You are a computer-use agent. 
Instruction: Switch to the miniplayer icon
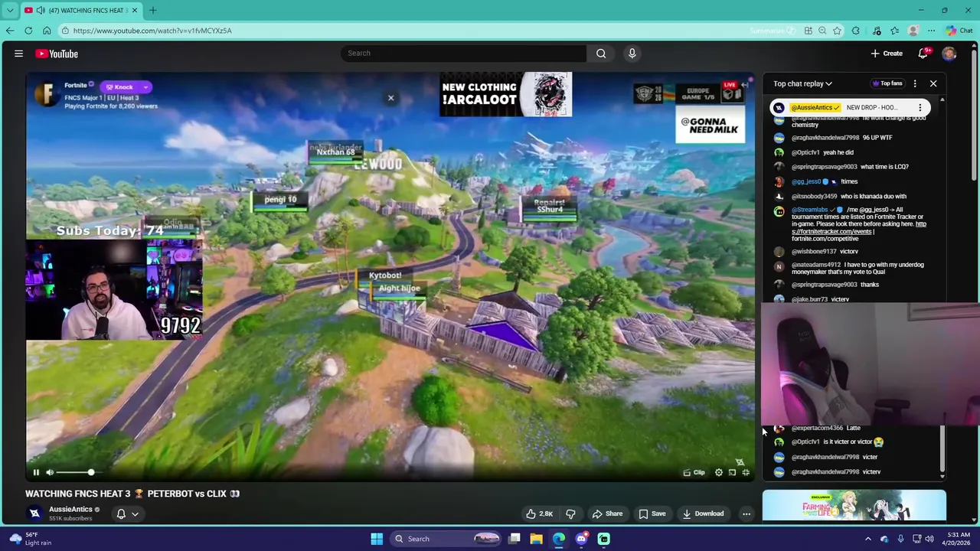point(733,472)
